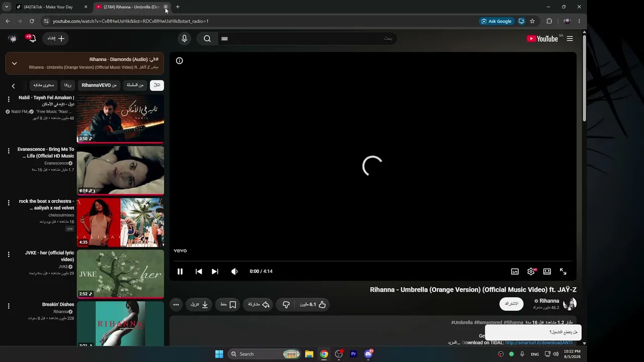Close the Rihanna Umbrella browser tab
Image resolution: width=644 pixels, height=362 pixels.
coord(166,7)
